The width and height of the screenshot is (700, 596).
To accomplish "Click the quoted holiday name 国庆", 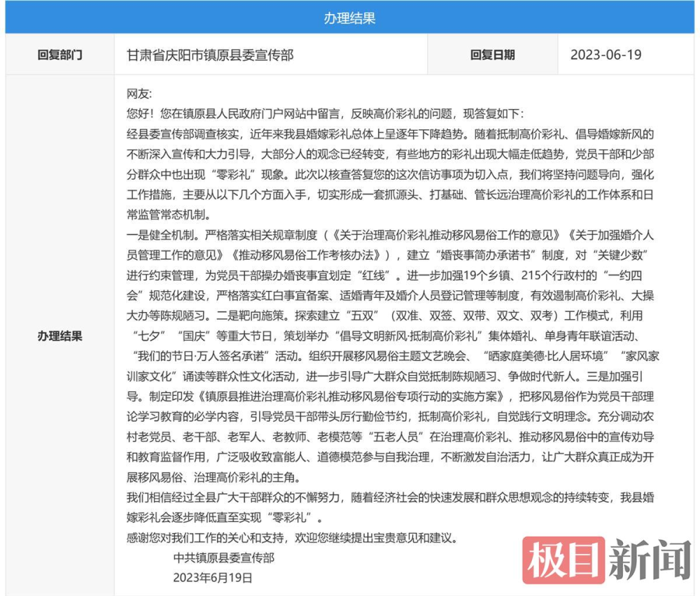I will pos(194,336).
